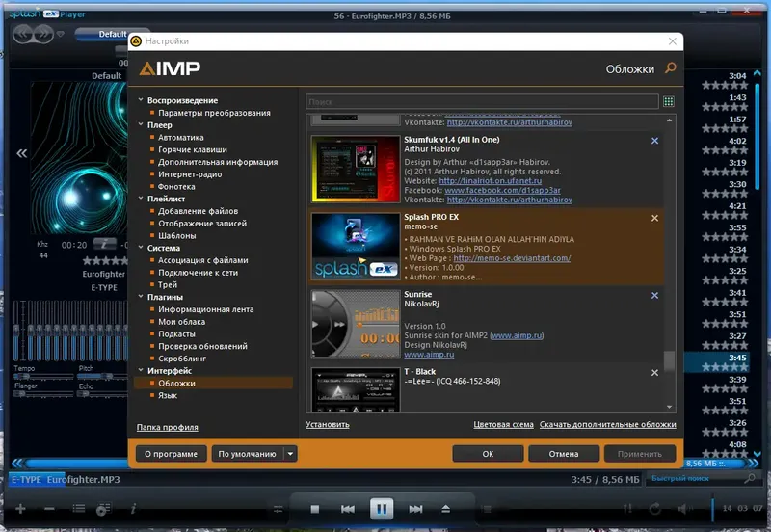Click the disc playlist-manager icon in player toolbar
Image resolution: width=771 pixels, height=532 pixels.
(x=103, y=510)
